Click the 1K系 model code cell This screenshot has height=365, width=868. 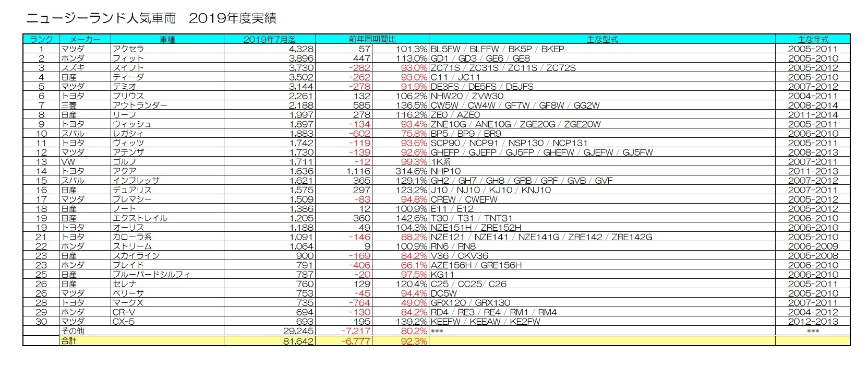click(602, 161)
